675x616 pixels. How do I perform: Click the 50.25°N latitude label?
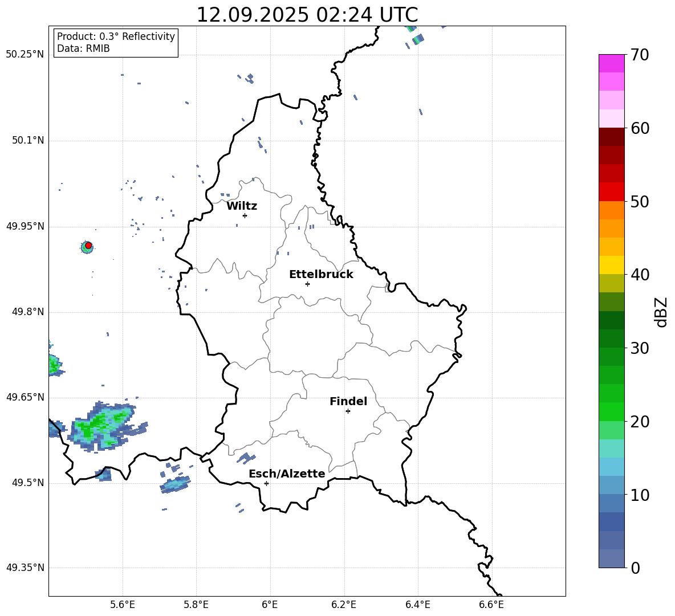point(25,55)
